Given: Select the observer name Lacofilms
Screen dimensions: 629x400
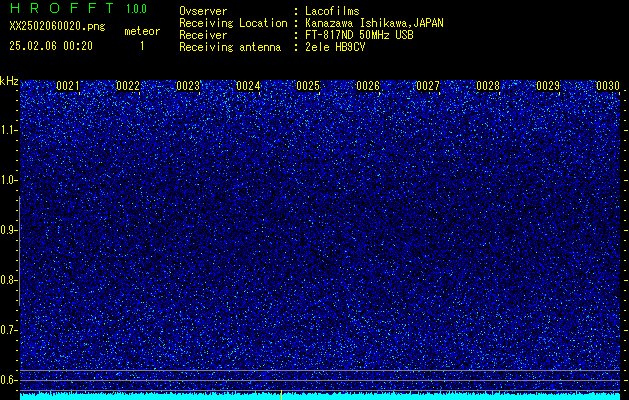Looking at the screenshot, I should click(x=332, y=11).
